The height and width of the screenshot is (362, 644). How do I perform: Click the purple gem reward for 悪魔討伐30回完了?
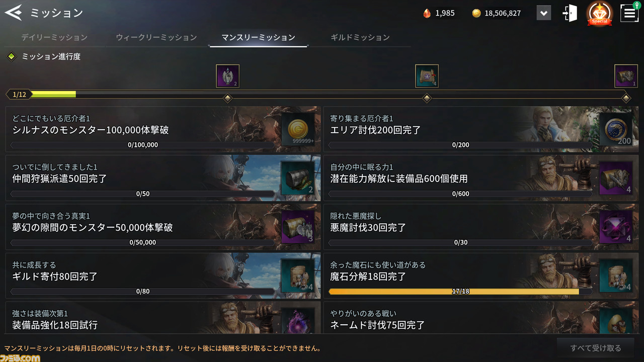click(x=616, y=227)
